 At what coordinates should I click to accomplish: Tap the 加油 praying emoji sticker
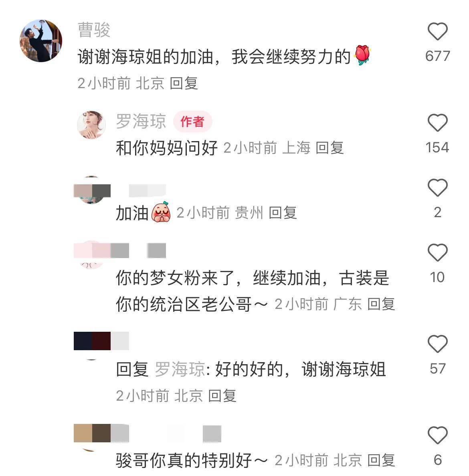click(161, 212)
